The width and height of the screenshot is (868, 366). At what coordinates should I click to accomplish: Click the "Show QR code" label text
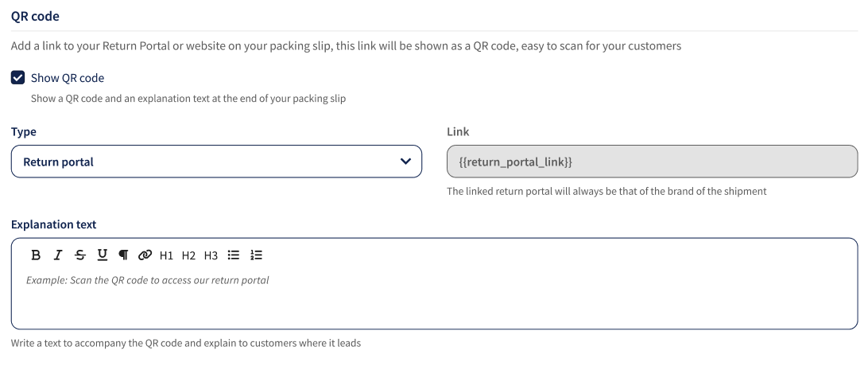[x=68, y=78]
